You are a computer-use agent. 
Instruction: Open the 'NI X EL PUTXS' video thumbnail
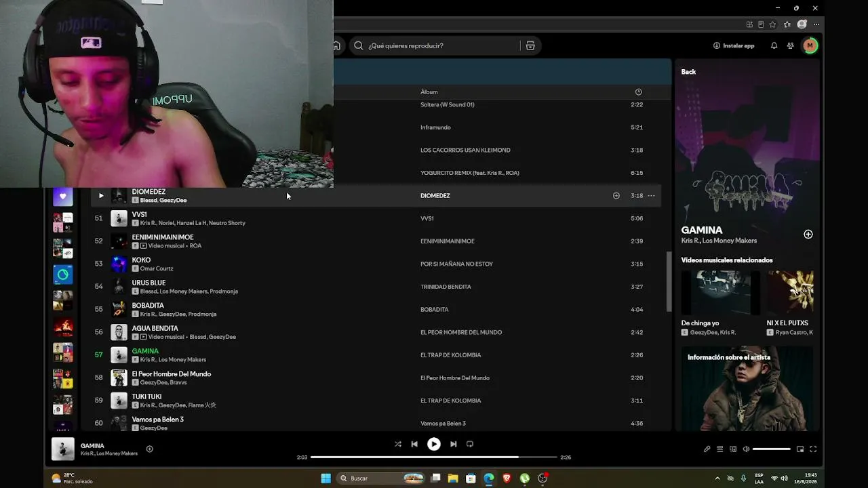(790, 293)
